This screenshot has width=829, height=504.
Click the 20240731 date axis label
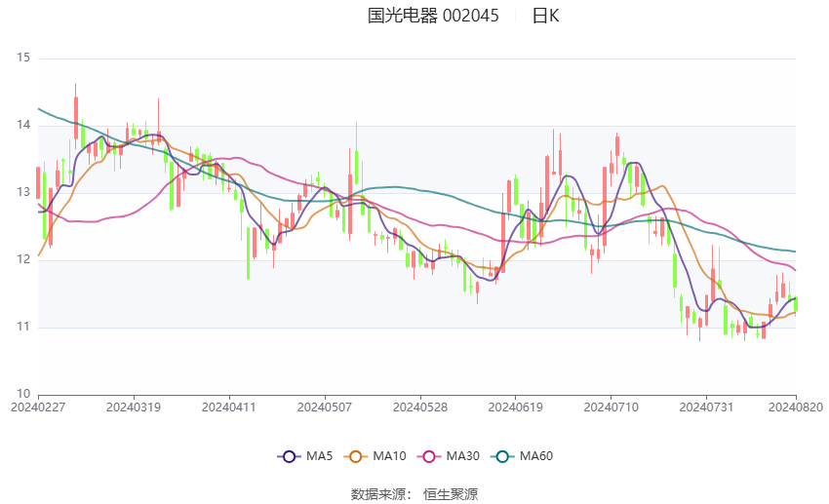[706, 407]
